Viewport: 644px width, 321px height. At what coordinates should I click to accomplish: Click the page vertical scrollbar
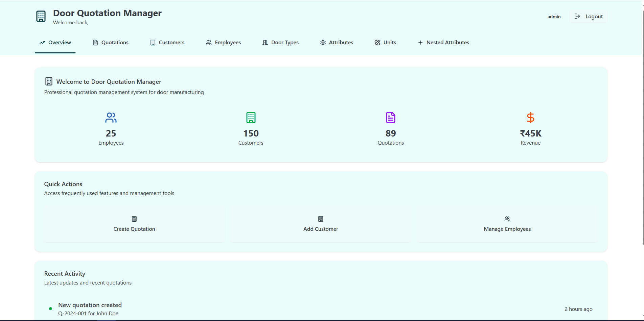pyautogui.click(x=642, y=135)
